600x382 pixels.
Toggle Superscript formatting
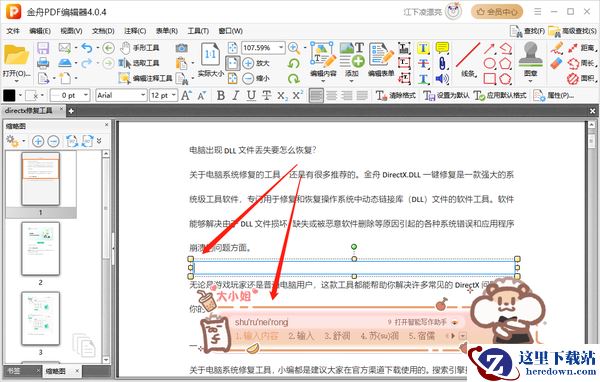click(x=298, y=95)
